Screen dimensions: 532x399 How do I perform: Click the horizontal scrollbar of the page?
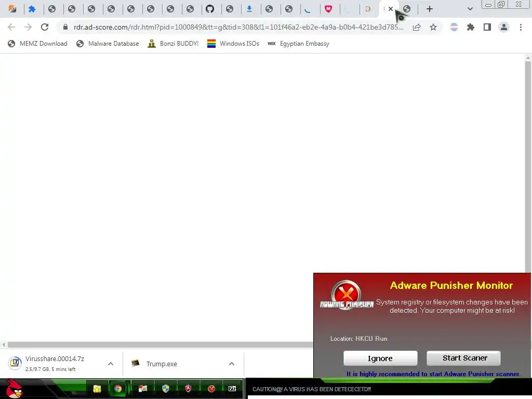pos(160,345)
